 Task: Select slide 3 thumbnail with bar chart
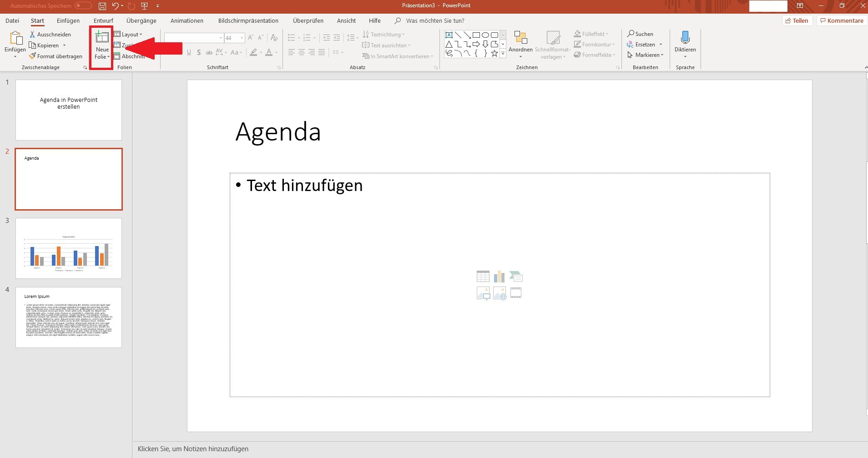tap(69, 248)
